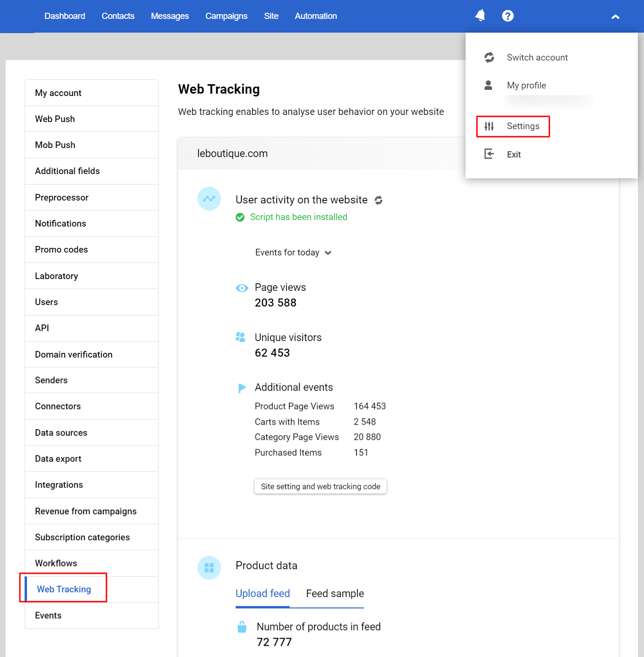Click the 62 453 unique visitors value

(x=272, y=353)
